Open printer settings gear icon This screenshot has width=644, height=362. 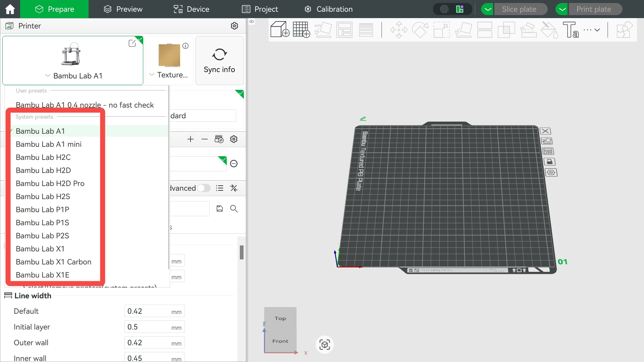(x=234, y=26)
